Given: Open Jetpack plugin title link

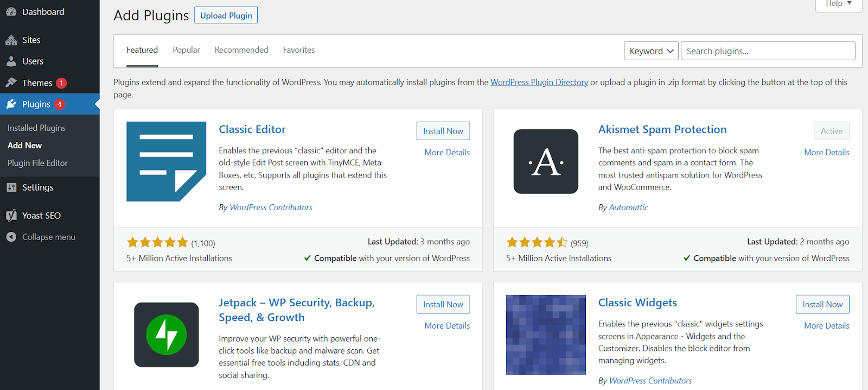Looking at the screenshot, I should click(x=297, y=310).
